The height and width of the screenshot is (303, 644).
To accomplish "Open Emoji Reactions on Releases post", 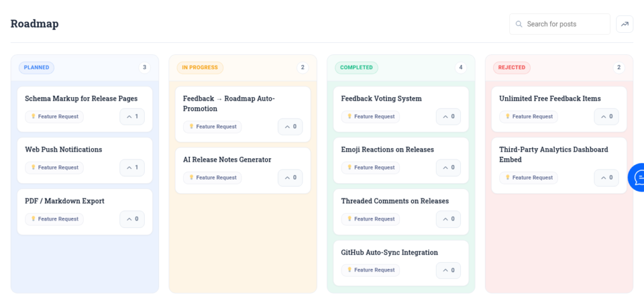I will pos(387,150).
